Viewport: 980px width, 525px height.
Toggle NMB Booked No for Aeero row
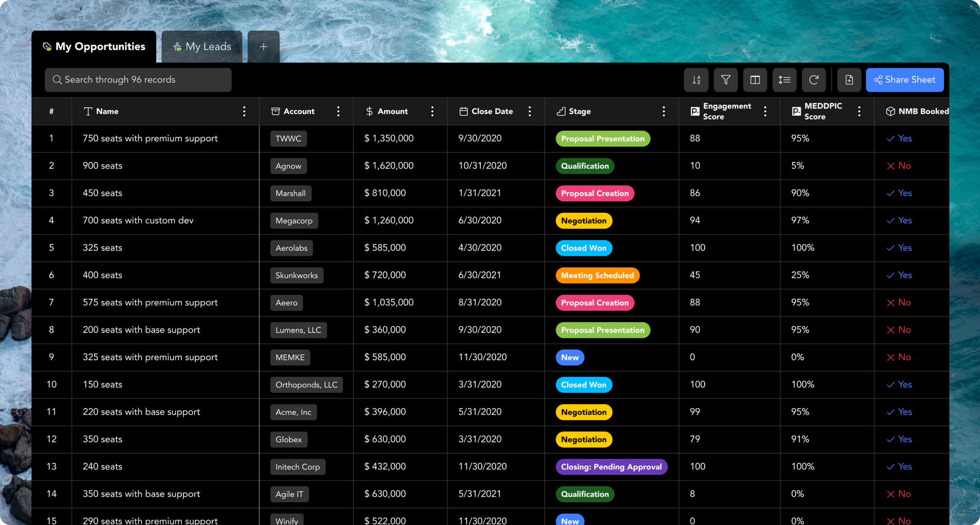899,303
